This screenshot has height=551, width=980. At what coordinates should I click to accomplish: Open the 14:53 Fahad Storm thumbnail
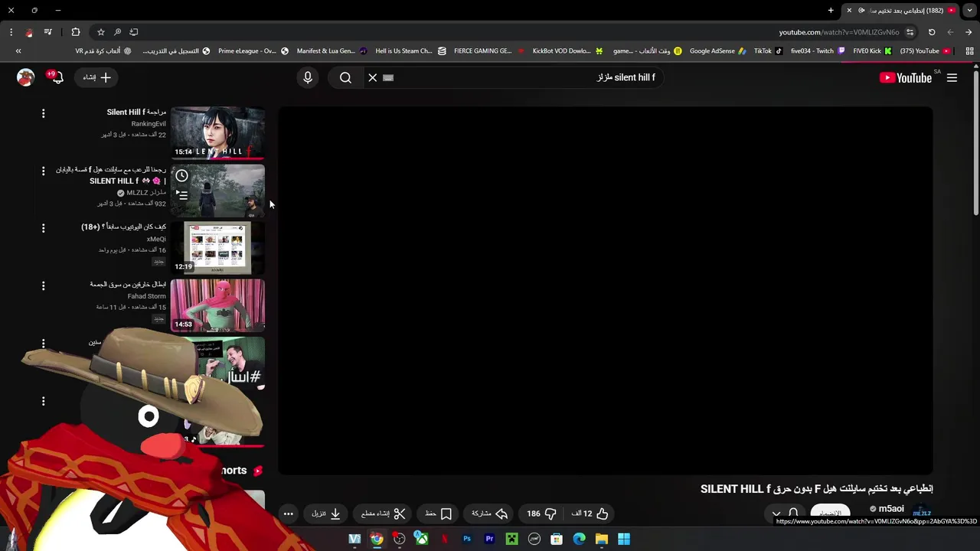217,305
